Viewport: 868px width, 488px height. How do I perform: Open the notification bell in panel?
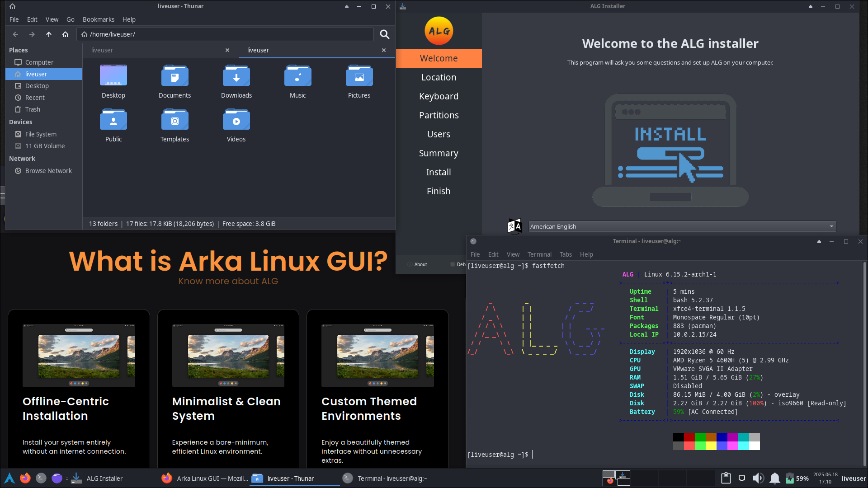pos(774,478)
